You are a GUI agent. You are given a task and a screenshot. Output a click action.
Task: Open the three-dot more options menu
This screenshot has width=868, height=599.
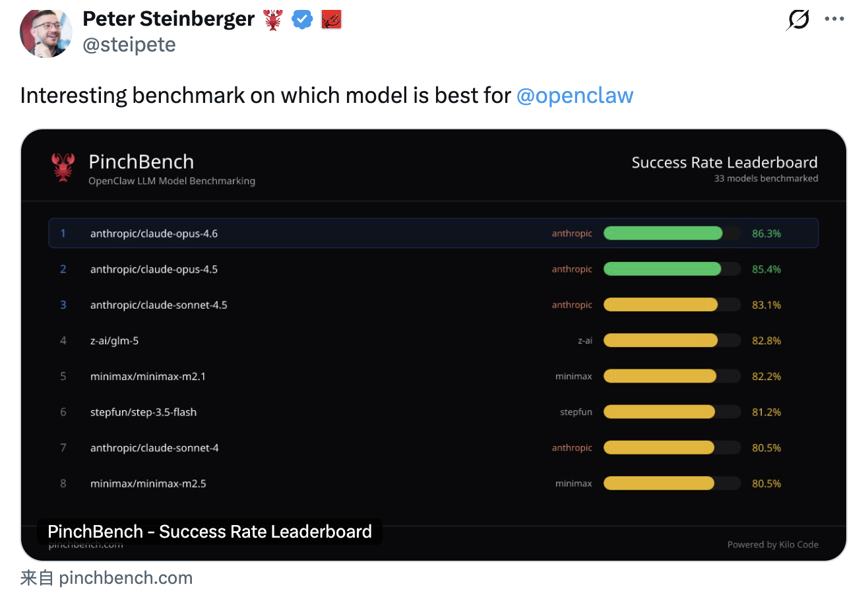[834, 19]
